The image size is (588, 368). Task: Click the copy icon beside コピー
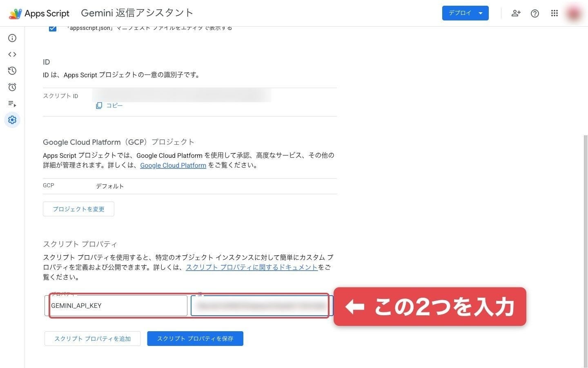[x=99, y=105]
